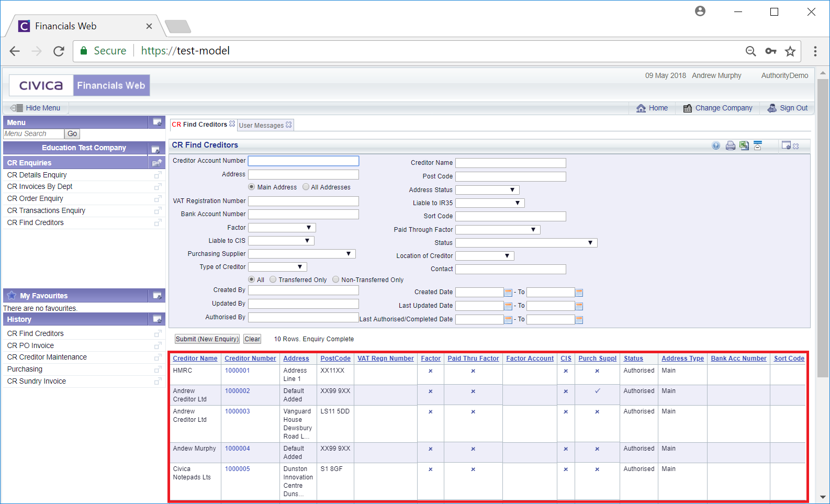Open history CR PO Invoice new window icon
This screenshot has width=830, height=504.
coord(158,345)
